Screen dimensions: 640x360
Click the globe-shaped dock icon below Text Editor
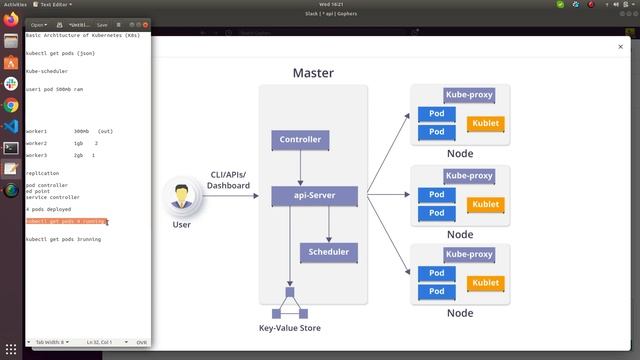coord(11,191)
